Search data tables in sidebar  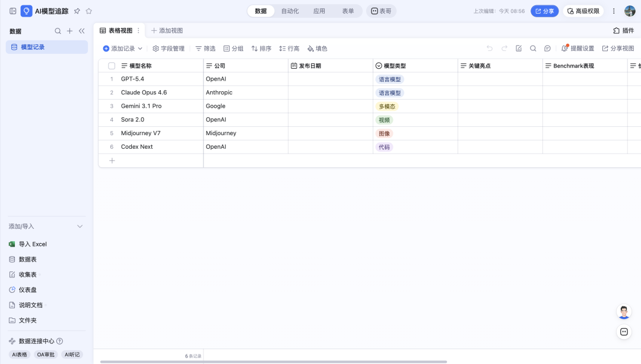tap(58, 31)
